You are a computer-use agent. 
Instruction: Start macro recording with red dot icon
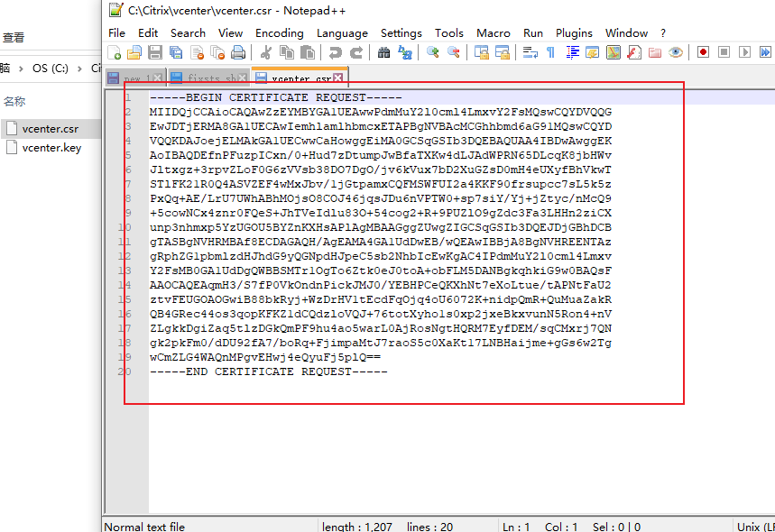pos(703,53)
